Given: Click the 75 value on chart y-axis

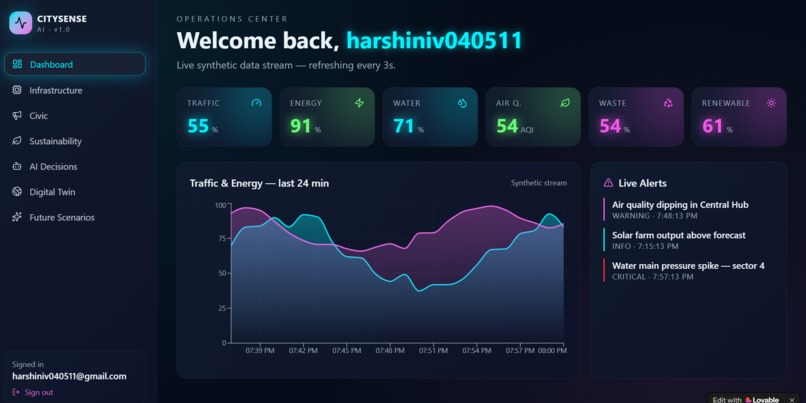Looking at the screenshot, I should tap(222, 239).
